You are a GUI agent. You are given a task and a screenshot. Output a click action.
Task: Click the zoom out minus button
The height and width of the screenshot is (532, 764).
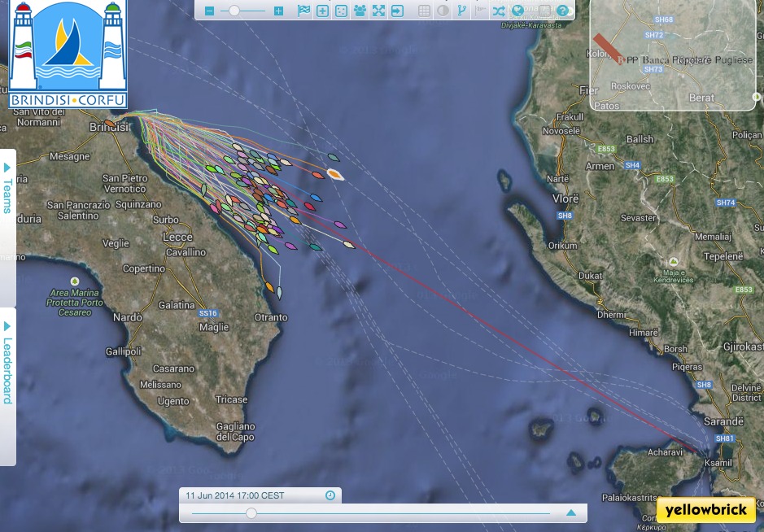point(210,11)
